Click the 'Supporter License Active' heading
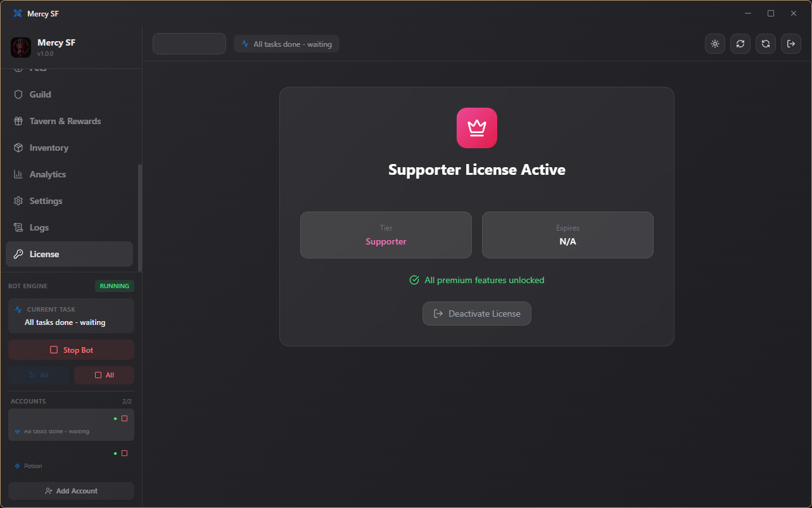The height and width of the screenshot is (508, 812). coord(477,170)
